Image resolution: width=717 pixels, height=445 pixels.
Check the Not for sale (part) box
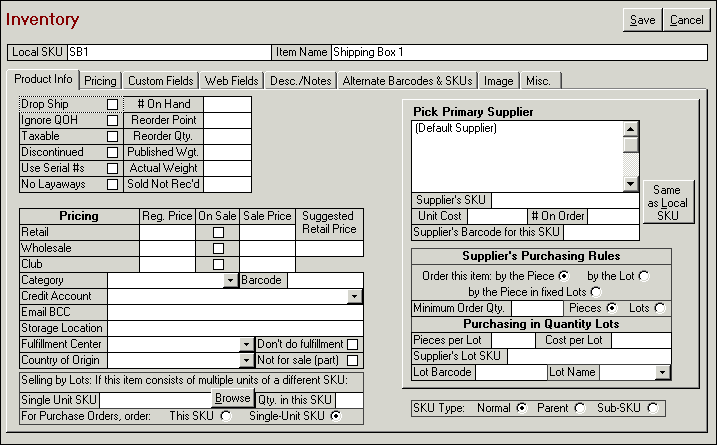point(353,360)
